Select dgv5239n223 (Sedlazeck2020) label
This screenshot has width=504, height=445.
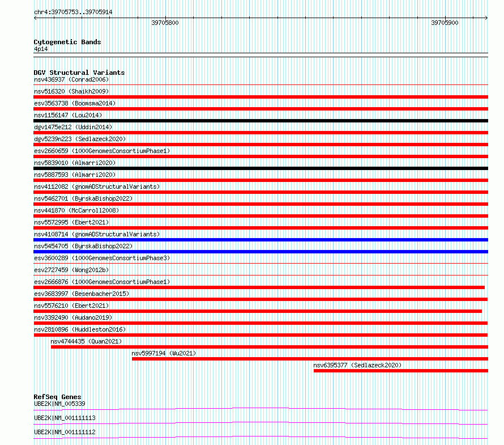point(80,139)
